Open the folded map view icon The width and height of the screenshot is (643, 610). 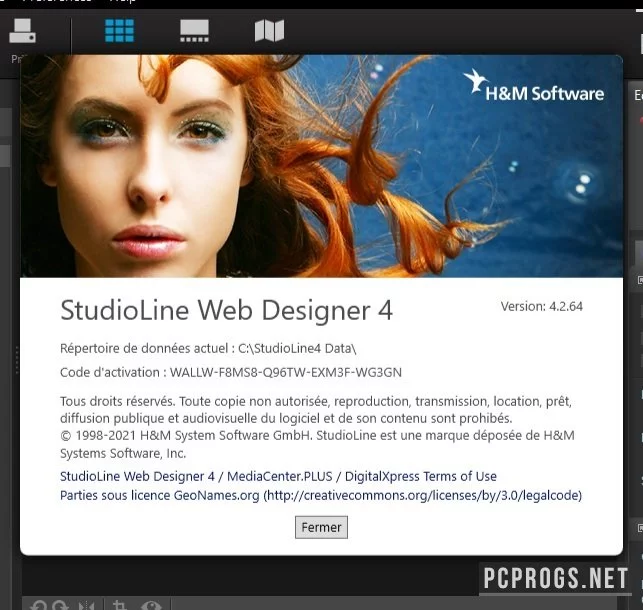coord(269,31)
